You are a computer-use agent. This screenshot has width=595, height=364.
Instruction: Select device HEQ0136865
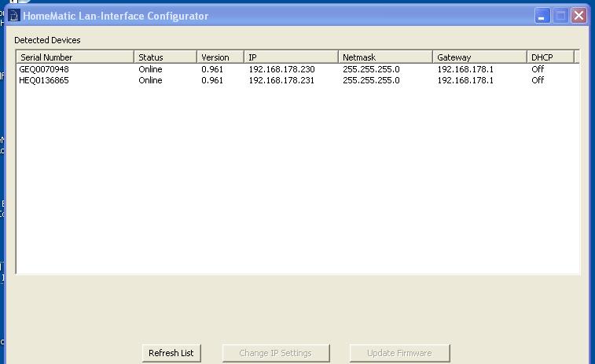click(x=44, y=80)
